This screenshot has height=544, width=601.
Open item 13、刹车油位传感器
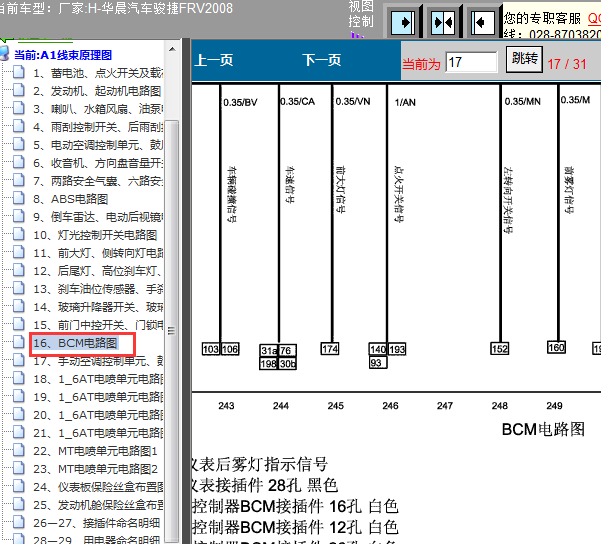click(x=98, y=289)
